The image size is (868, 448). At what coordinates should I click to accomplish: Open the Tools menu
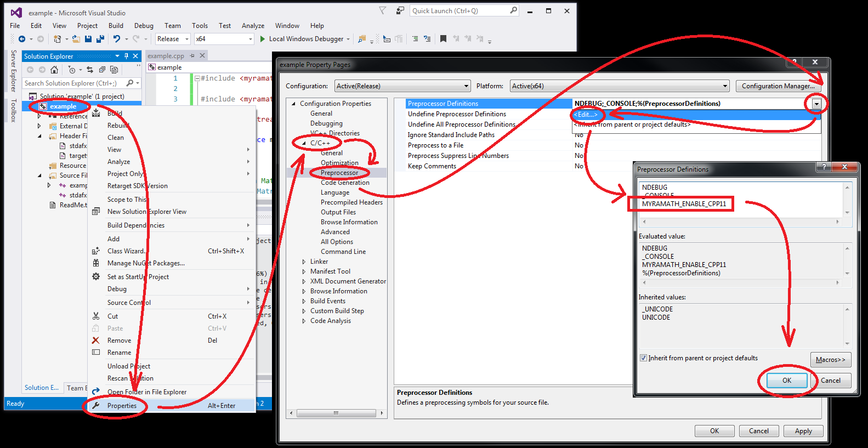[x=200, y=26]
